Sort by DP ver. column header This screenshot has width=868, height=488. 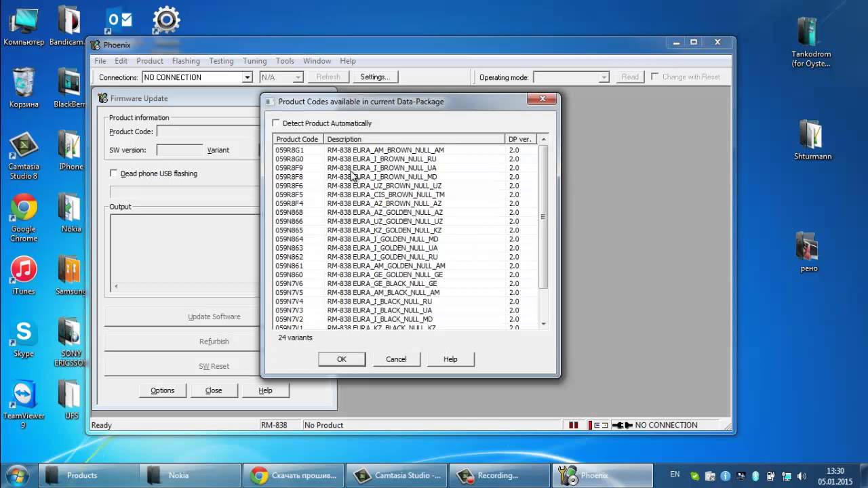click(521, 139)
